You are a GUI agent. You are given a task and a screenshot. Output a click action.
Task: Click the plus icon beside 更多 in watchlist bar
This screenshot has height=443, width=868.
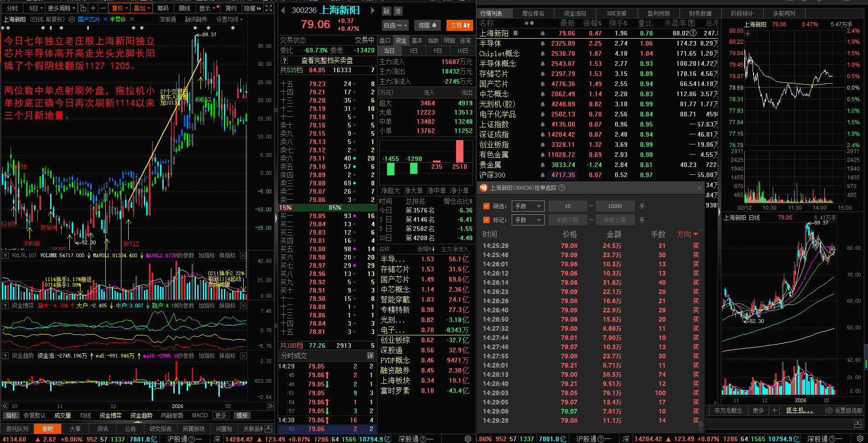(774, 410)
